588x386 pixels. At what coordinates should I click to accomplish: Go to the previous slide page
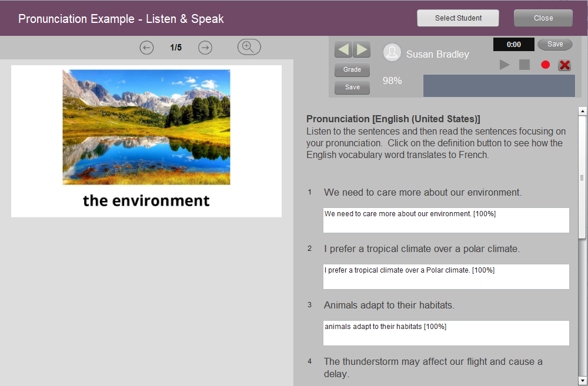[x=146, y=48]
